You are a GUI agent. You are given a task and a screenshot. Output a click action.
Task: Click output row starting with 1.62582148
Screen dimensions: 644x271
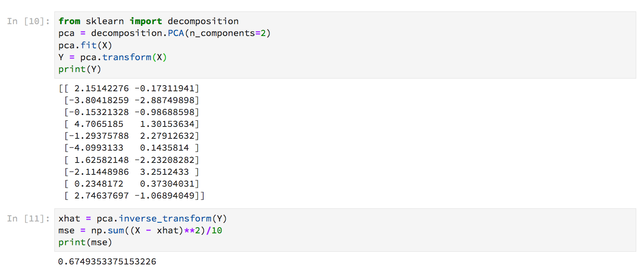[131, 160]
